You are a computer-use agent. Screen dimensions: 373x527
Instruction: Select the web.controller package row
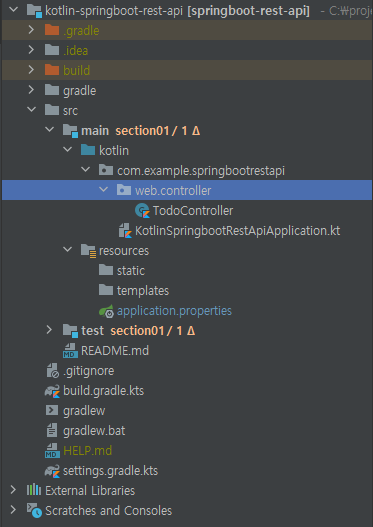pos(187,190)
